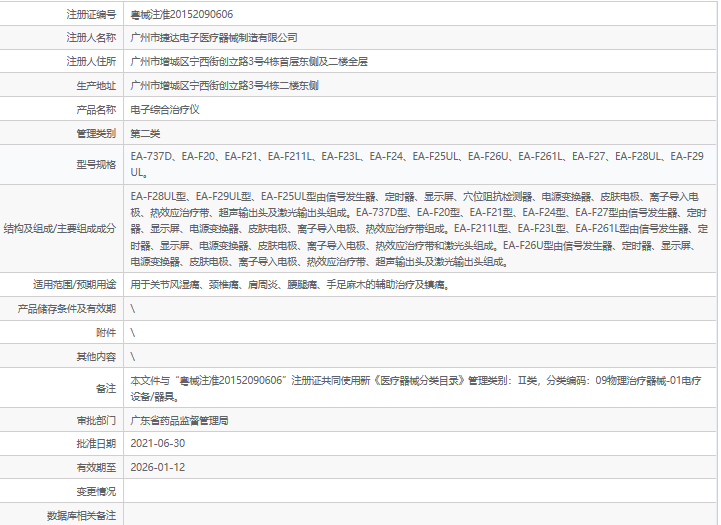Select expiry date 2026-01-12
Screen dimensions: 721x525
[158, 468]
